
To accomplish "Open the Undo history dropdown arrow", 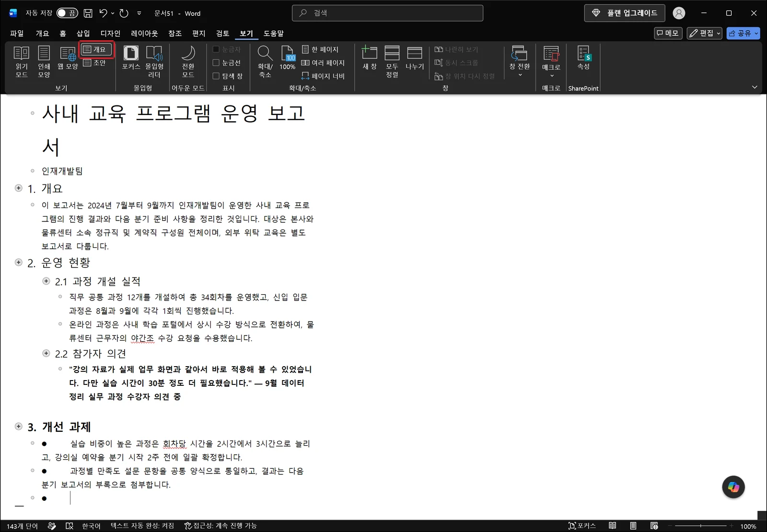I will click(113, 13).
